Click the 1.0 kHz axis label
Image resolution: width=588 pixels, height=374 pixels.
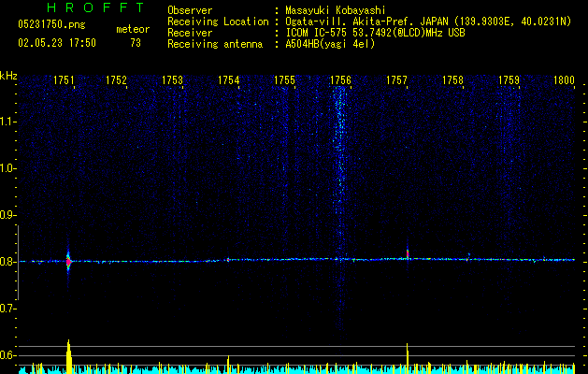[7, 168]
